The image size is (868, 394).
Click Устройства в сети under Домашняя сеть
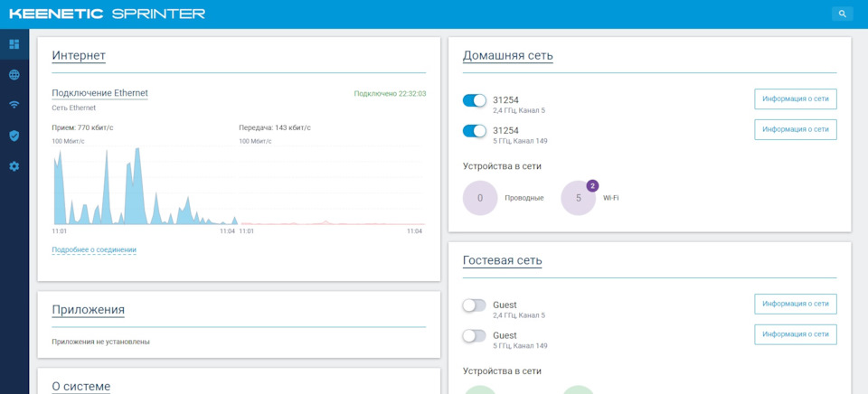coord(502,165)
